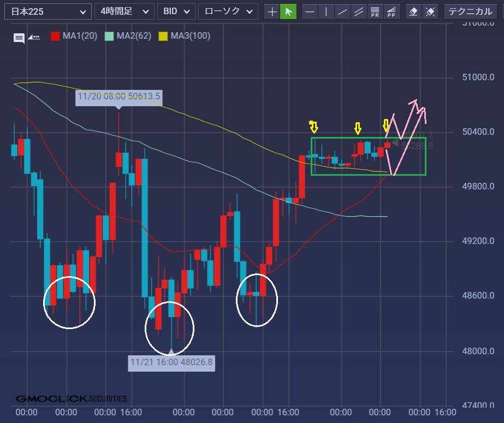Open the テクニカル indicators menu

pos(471,11)
